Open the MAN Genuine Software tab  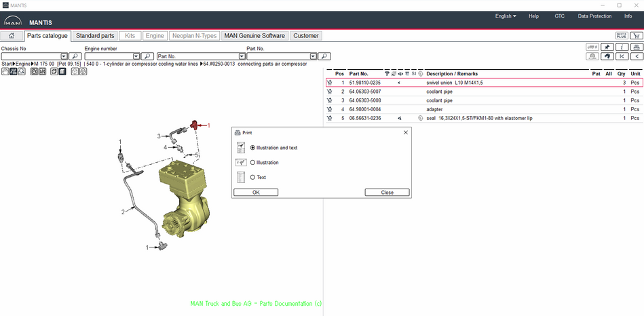pyautogui.click(x=254, y=36)
